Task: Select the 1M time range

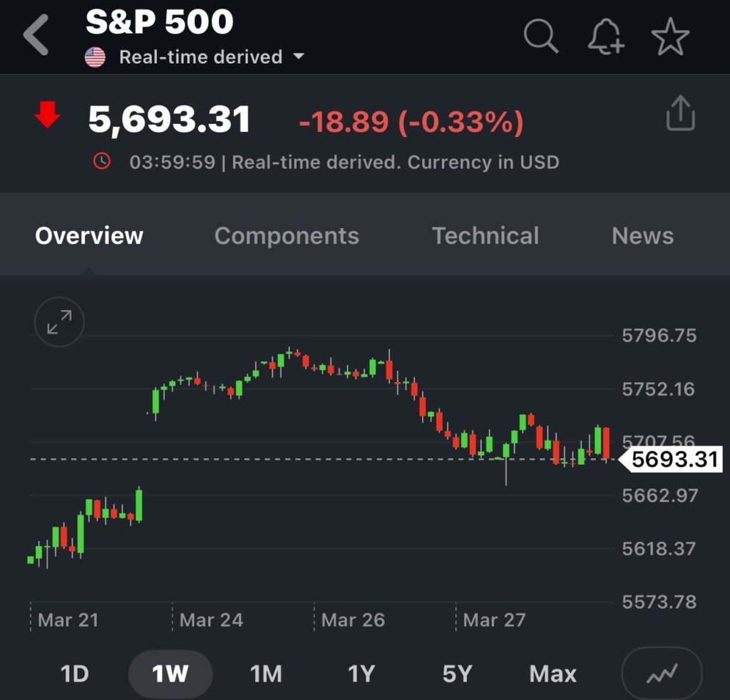Action: coord(266,674)
